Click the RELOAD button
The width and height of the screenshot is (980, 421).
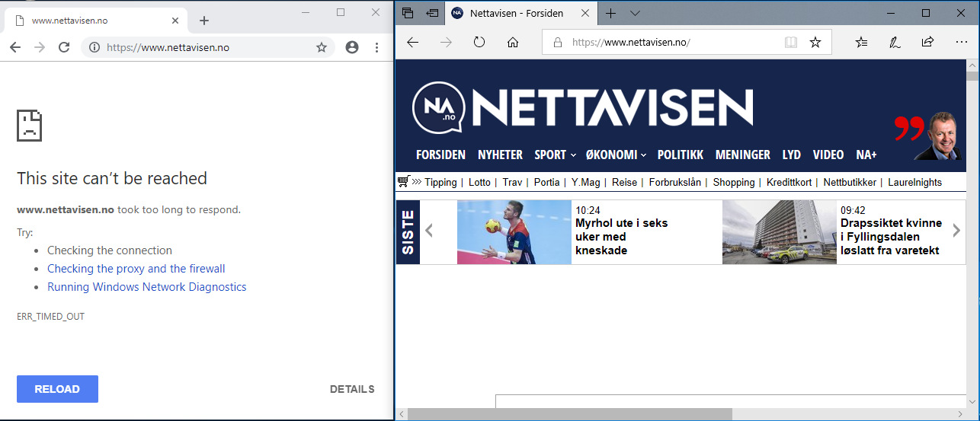coord(57,389)
